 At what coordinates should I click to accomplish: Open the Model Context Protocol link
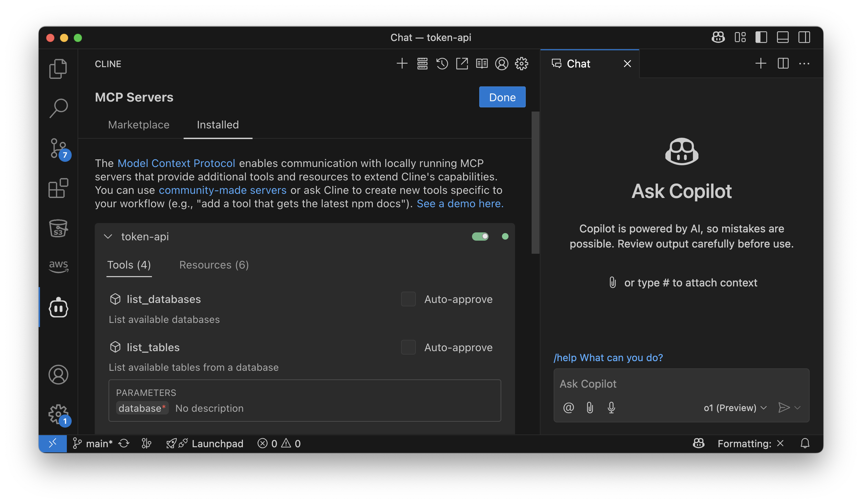176,163
